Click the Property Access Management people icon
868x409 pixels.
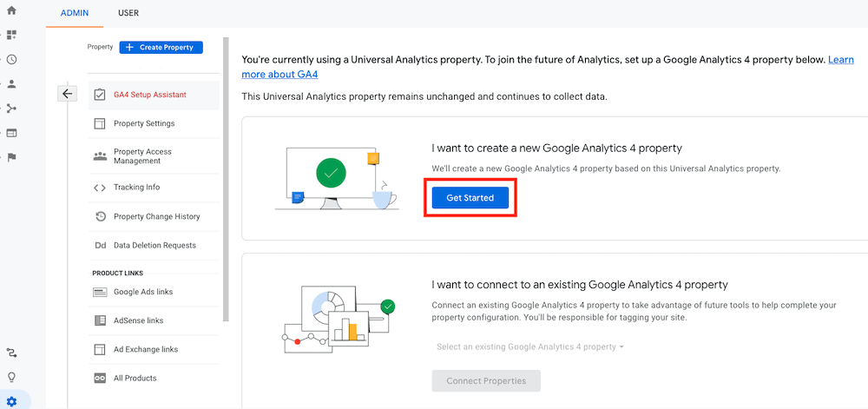(x=100, y=156)
